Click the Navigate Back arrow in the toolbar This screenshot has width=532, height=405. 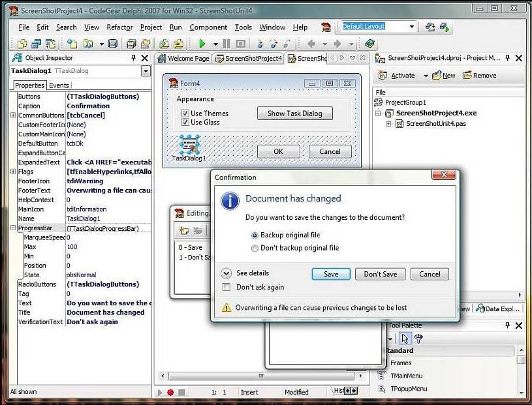(x=311, y=44)
